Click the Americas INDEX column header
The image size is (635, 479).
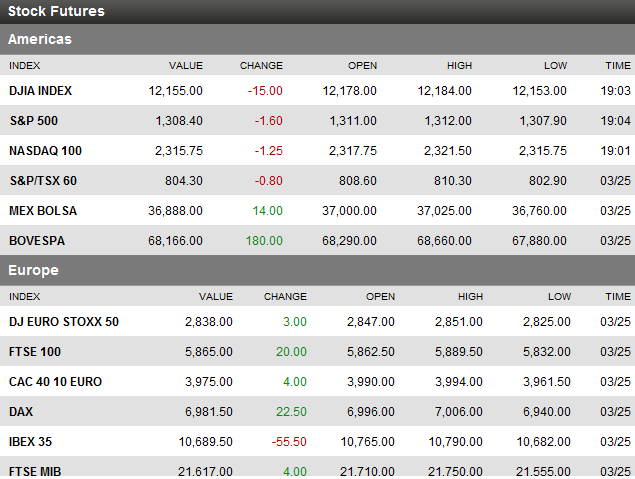pyautogui.click(x=25, y=66)
